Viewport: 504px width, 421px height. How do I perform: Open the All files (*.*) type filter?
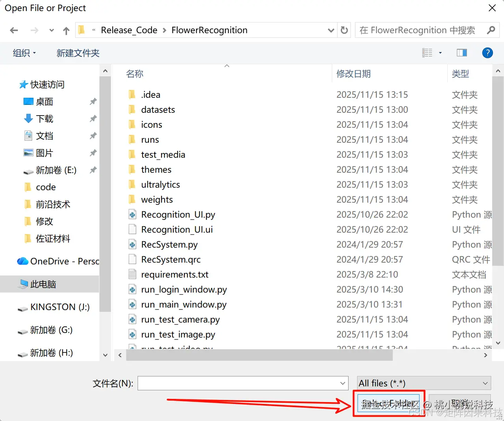coord(424,383)
